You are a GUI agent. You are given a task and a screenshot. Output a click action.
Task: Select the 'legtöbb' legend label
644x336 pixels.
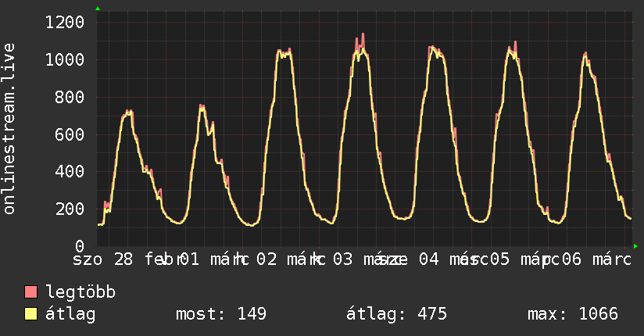(80, 292)
